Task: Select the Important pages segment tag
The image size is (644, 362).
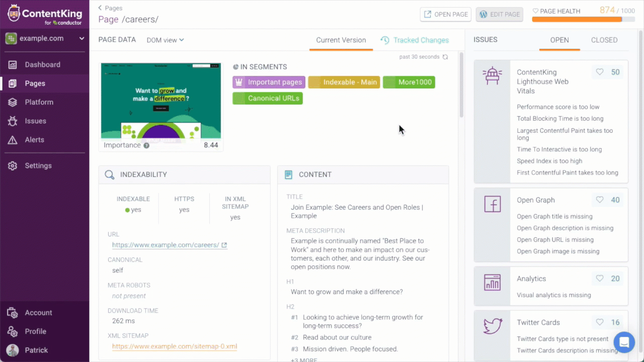Action: 269,82
